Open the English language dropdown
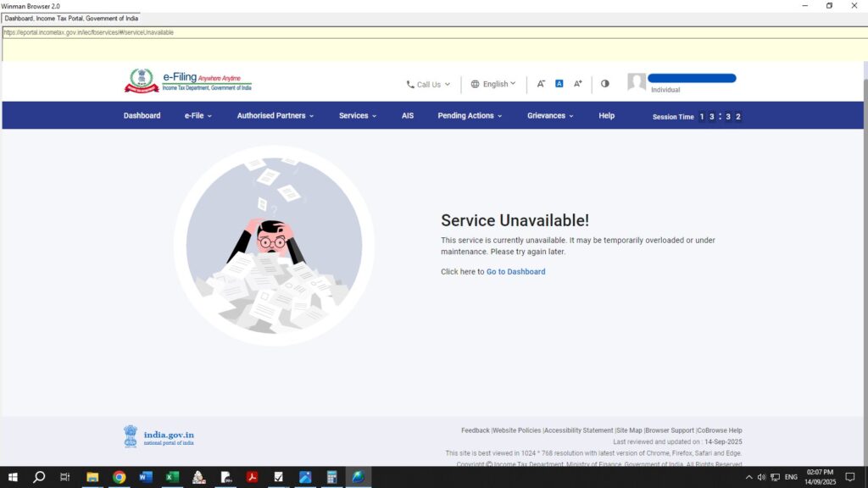The width and height of the screenshot is (868, 488). (x=493, y=84)
